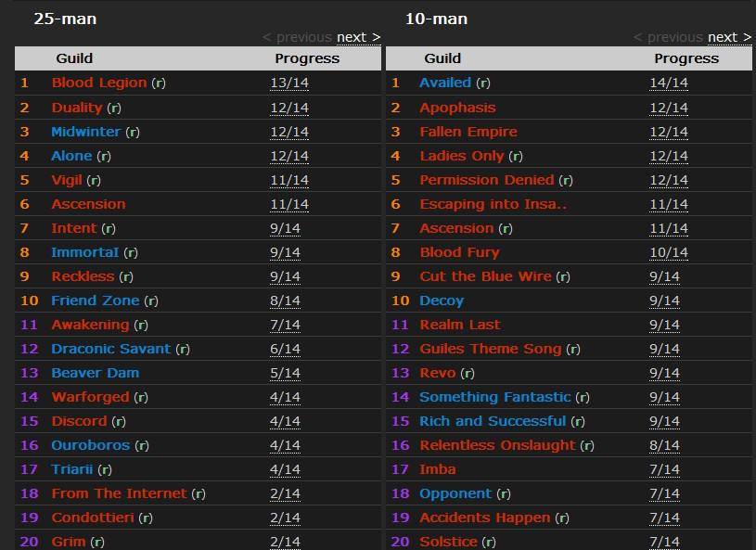
Task: Click the (r) marker beside From The Internet
Action: [198, 493]
